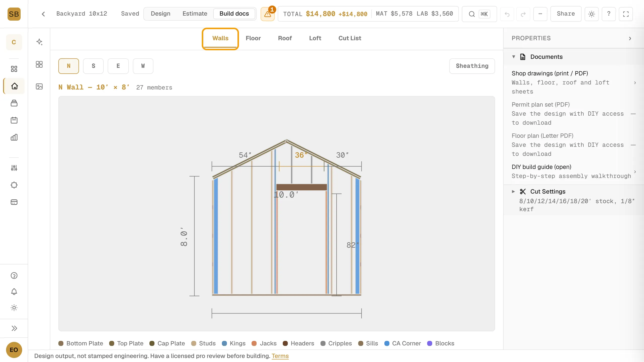Screen dimensions: 644x362
Task: Switch to Estimate mode
Action: click(195, 14)
